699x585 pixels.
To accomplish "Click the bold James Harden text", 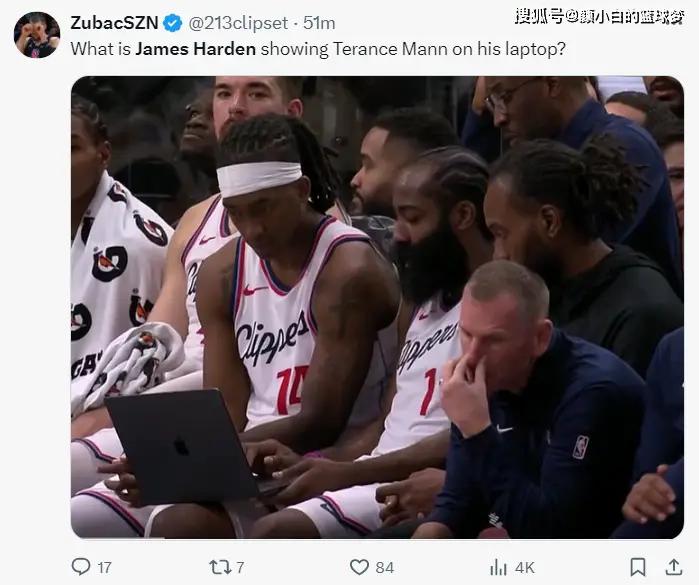I will click(196, 49).
